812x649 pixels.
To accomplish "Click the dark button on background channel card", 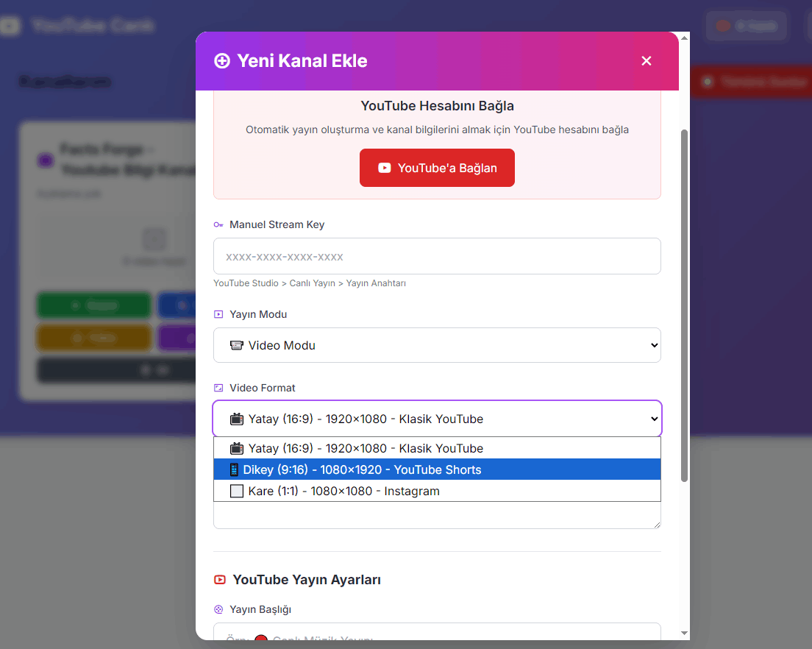I will (x=117, y=370).
